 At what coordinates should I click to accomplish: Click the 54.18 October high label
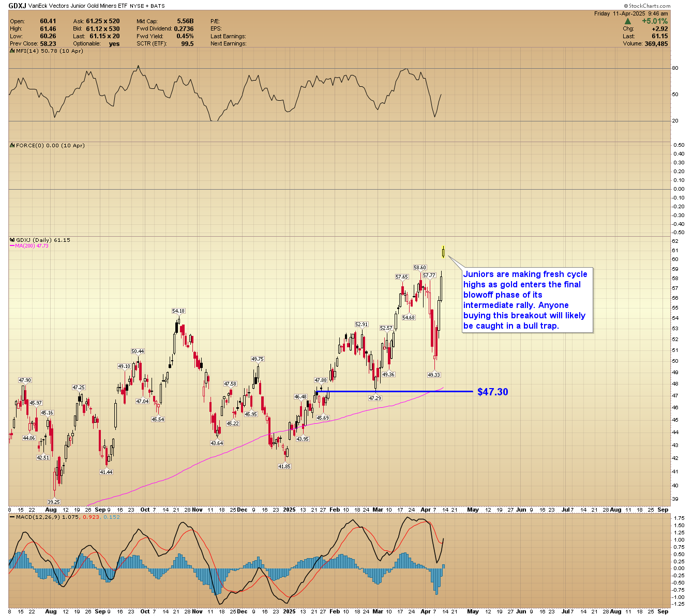point(178,311)
